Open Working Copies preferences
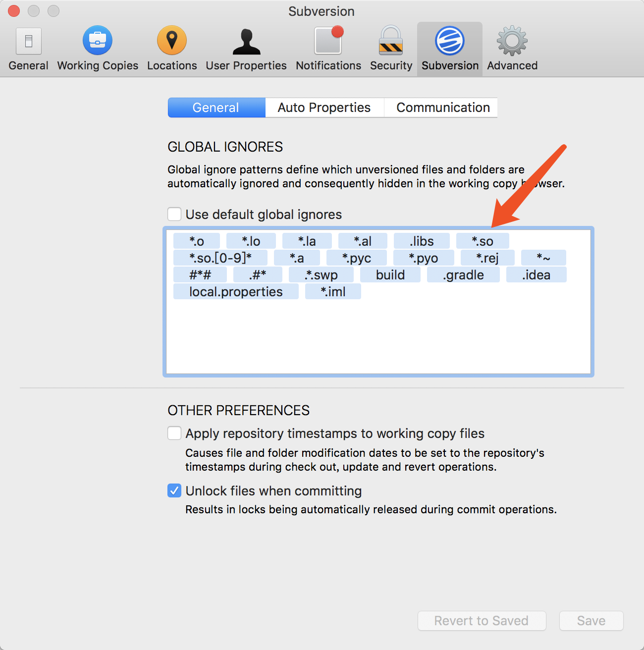Screen dimensions: 644x650 (x=98, y=49)
